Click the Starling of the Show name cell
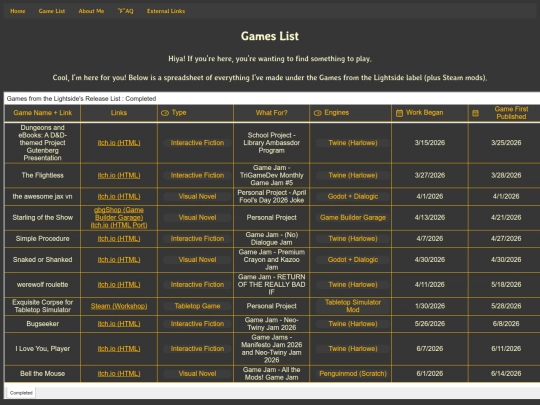The image size is (540, 405). pos(43,218)
